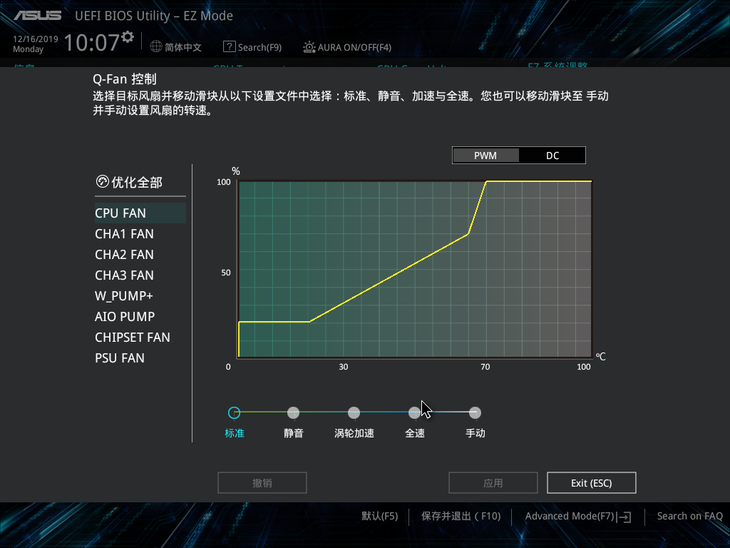Select the 全速 full speed profile point
Screen dimensions: 730x548
414,413
